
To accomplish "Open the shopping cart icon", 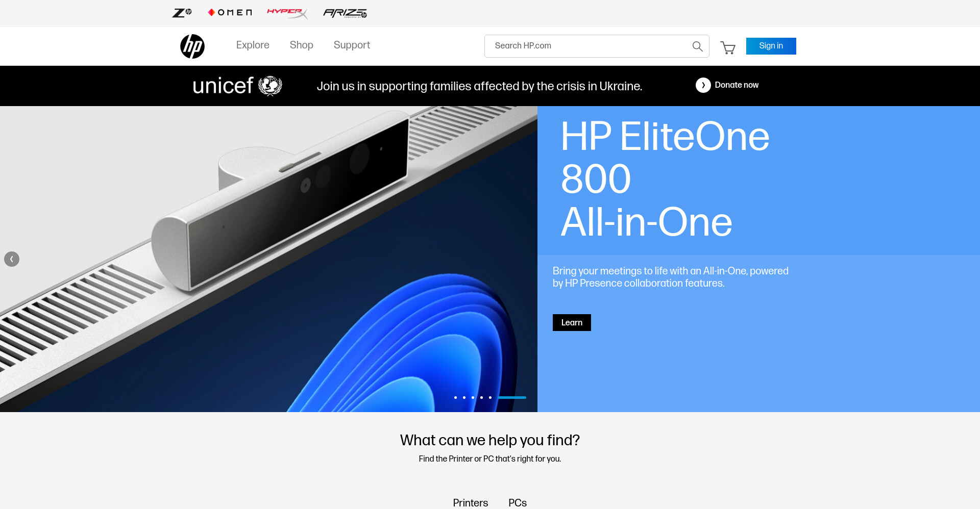I will pyautogui.click(x=728, y=47).
